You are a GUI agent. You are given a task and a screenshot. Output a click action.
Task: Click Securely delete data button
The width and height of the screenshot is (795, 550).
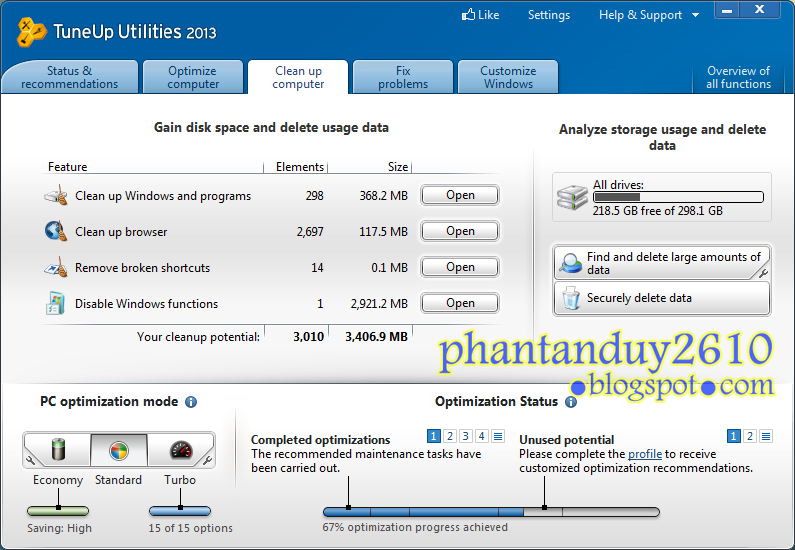point(662,298)
